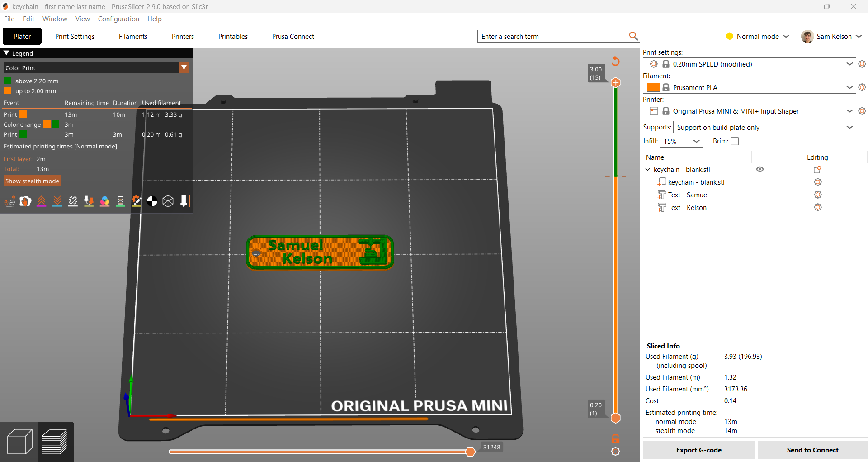Open Window menu
This screenshot has width=868, height=462.
click(55, 19)
